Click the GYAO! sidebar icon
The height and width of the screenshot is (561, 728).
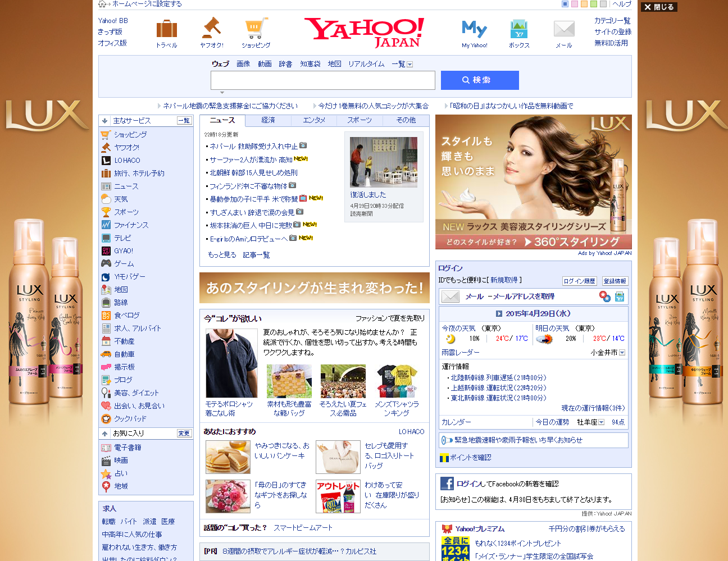pos(105,251)
